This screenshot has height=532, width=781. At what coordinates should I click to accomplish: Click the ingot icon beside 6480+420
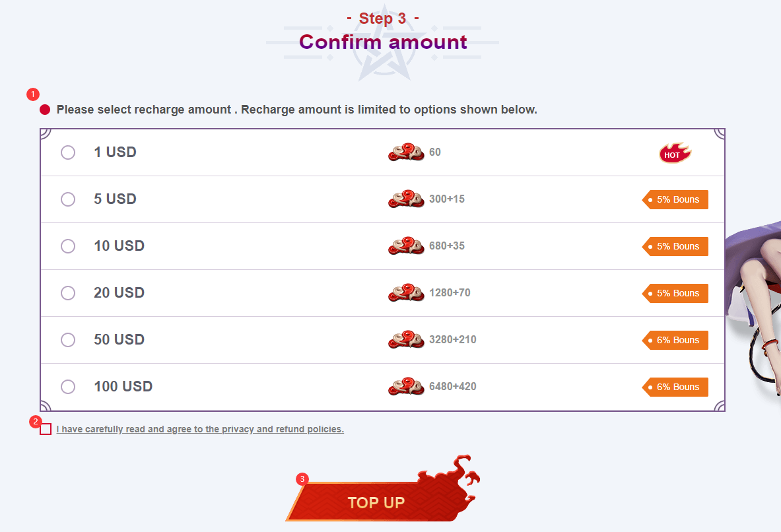pyautogui.click(x=406, y=386)
